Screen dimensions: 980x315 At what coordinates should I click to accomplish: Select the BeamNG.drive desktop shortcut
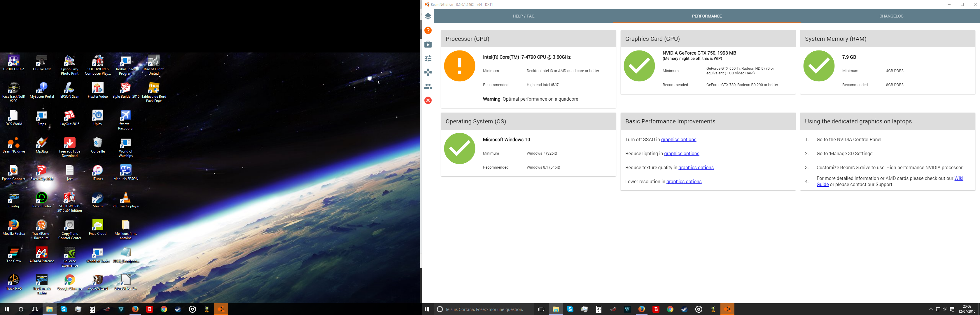pyautogui.click(x=14, y=145)
